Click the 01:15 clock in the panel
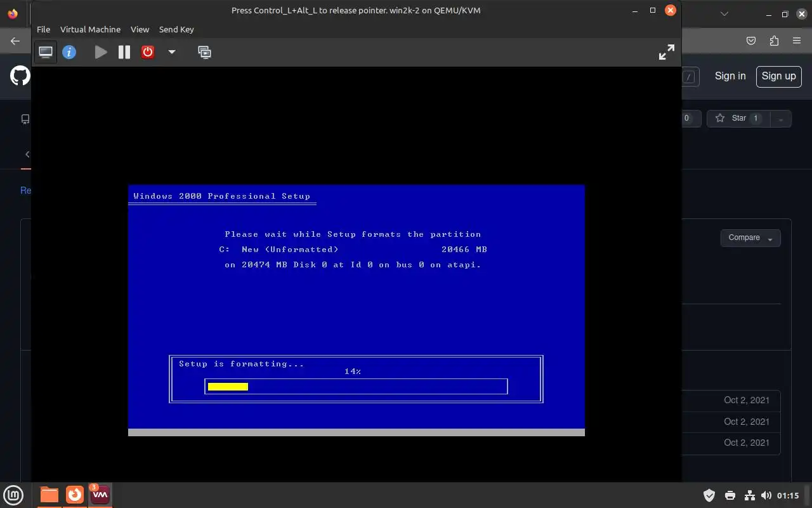812x508 pixels. [x=788, y=495]
